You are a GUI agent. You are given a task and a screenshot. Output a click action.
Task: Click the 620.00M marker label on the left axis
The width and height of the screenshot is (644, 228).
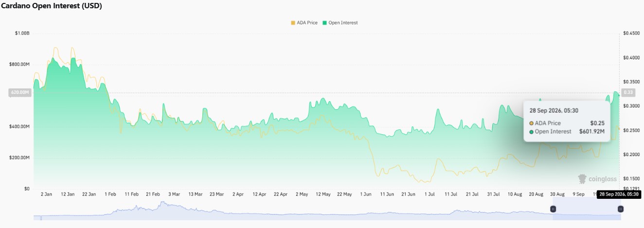[x=20, y=93]
